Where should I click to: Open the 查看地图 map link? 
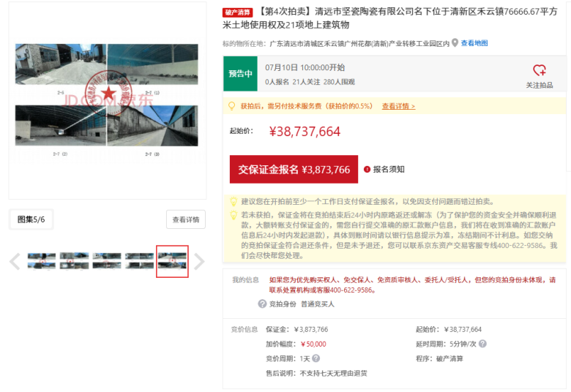click(x=474, y=43)
